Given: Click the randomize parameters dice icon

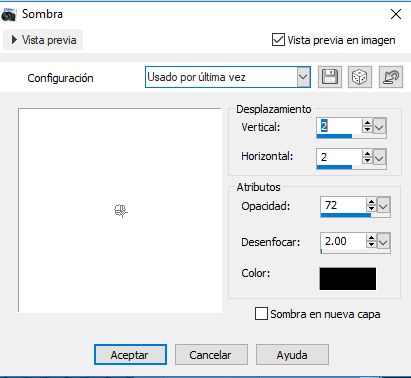Looking at the screenshot, I should [360, 77].
